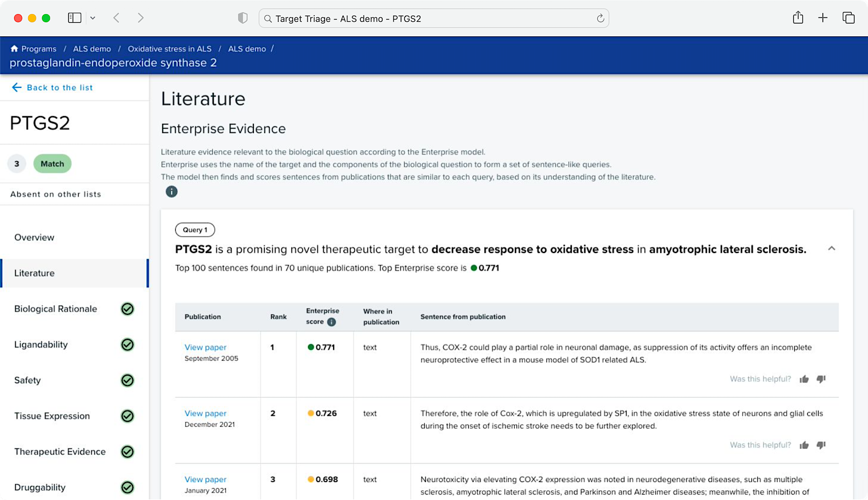Image resolution: width=868 pixels, height=500 pixels.
Task: Open View paper for January 2021
Action: [x=205, y=479]
